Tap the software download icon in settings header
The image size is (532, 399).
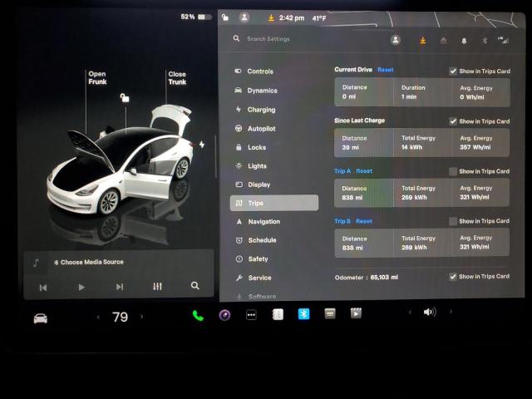[x=422, y=41]
